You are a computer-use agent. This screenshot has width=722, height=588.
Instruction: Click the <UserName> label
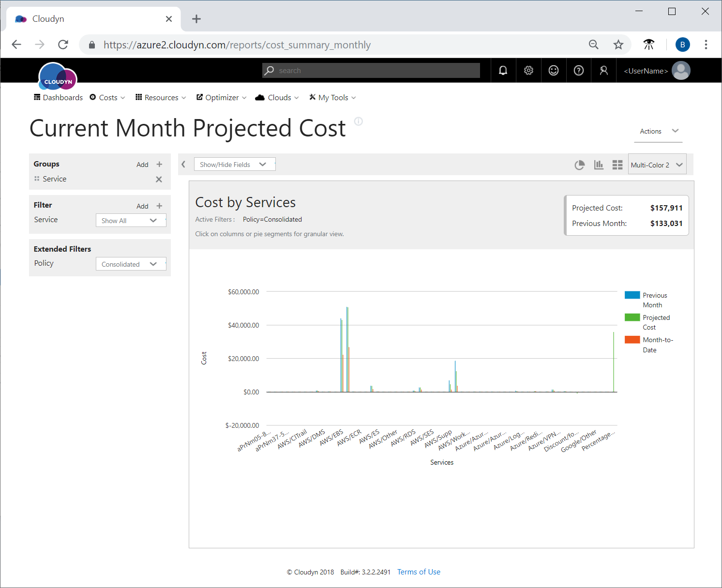coord(646,71)
